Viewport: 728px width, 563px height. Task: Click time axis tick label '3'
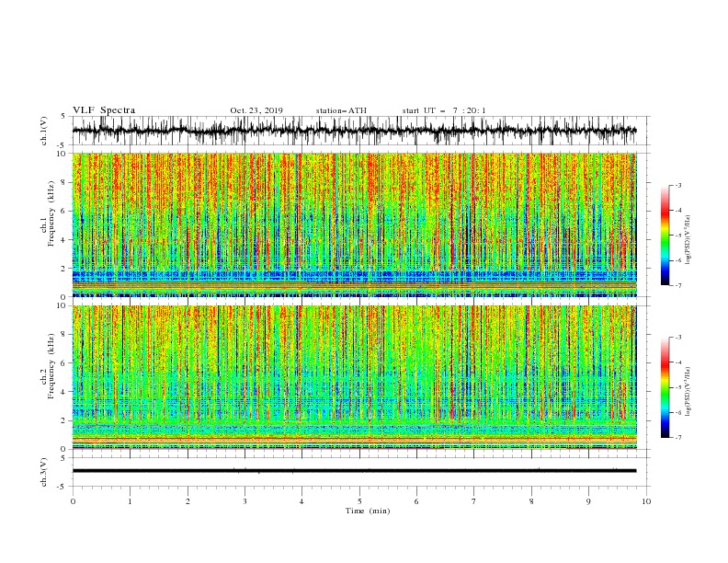click(x=245, y=501)
